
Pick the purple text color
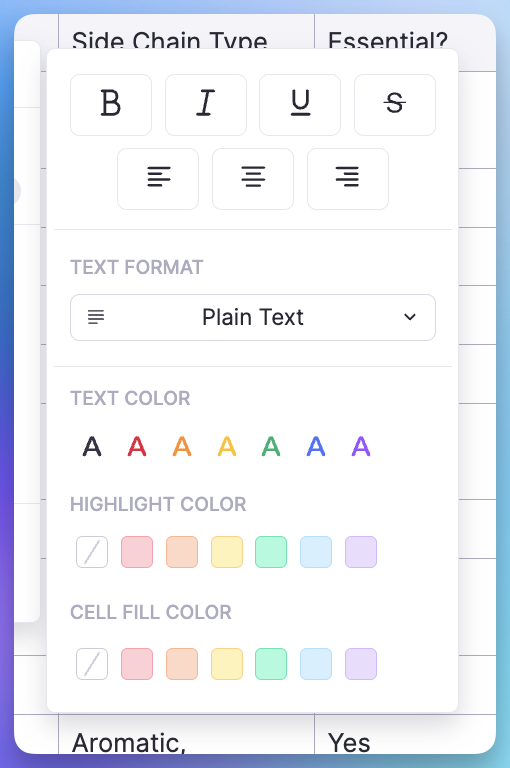click(x=361, y=446)
